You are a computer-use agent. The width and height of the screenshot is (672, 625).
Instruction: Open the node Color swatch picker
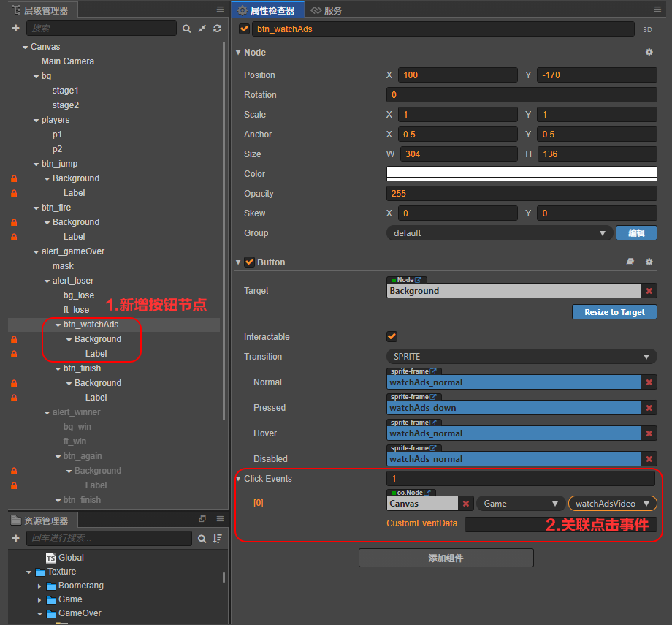point(521,174)
